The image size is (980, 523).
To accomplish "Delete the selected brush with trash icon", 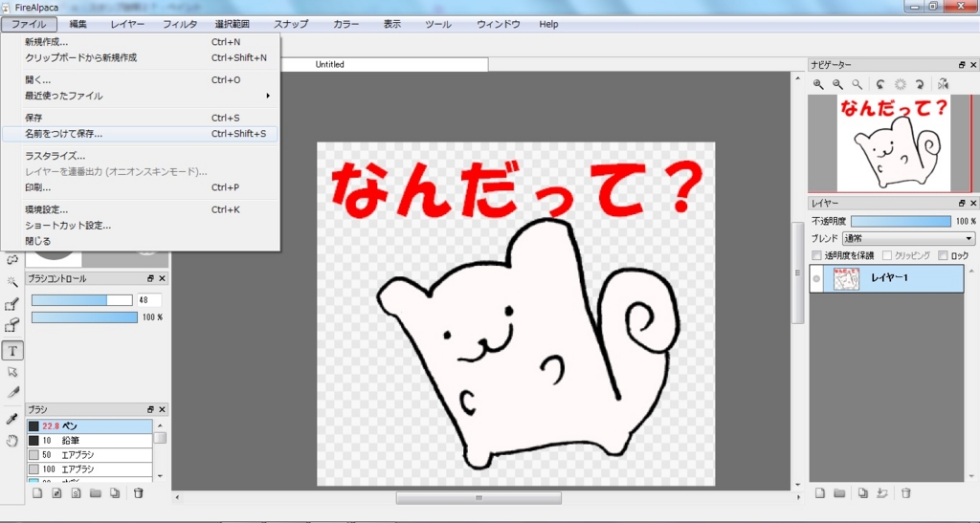I will 139,493.
